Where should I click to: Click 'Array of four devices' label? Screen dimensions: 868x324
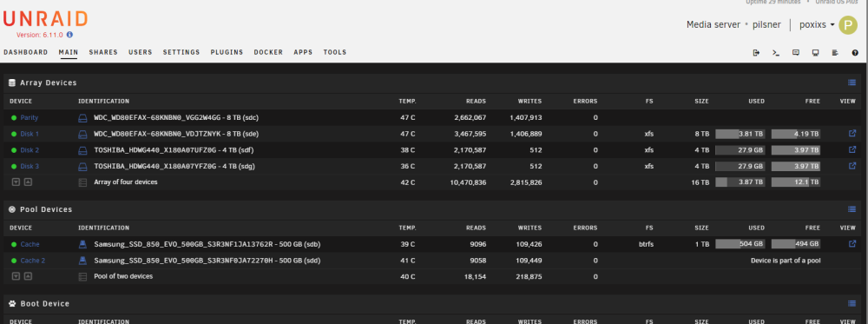point(126,182)
